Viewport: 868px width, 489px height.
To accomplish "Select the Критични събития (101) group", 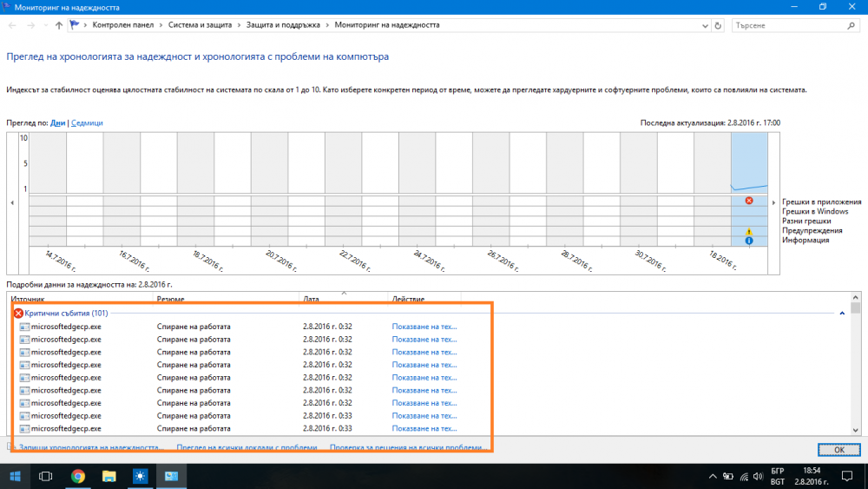I will (x=67, y=313).
